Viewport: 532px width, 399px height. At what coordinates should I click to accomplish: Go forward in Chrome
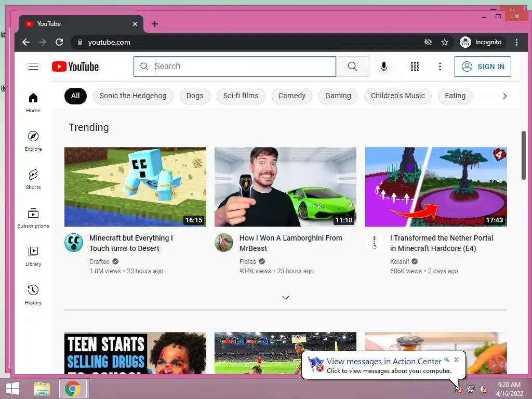(43, 42)
